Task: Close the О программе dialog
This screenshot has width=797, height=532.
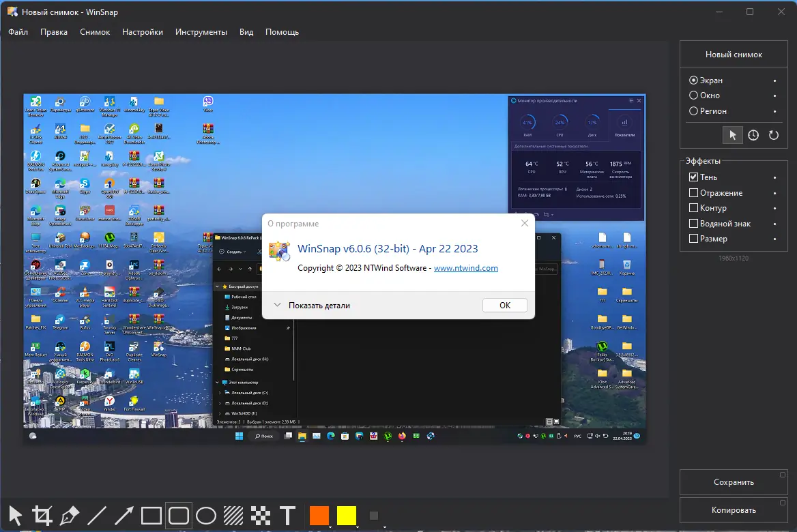Action: [x=525, y=223]
